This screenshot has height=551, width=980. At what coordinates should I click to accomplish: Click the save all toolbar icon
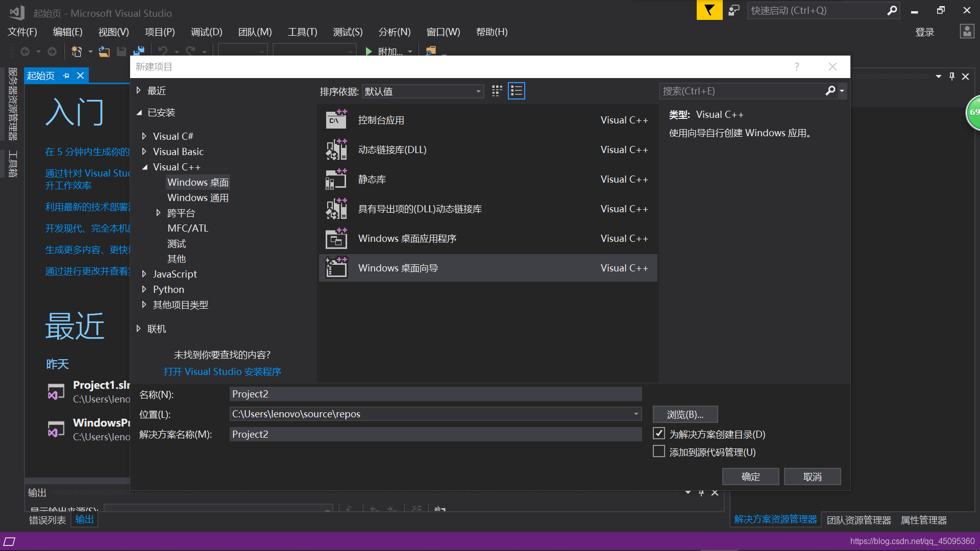139,52
